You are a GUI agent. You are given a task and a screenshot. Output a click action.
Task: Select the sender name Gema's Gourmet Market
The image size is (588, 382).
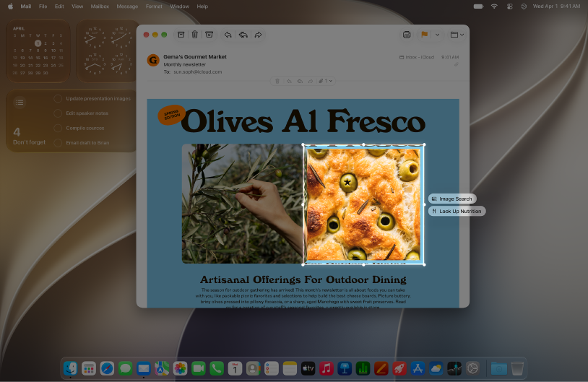[195, 56]
